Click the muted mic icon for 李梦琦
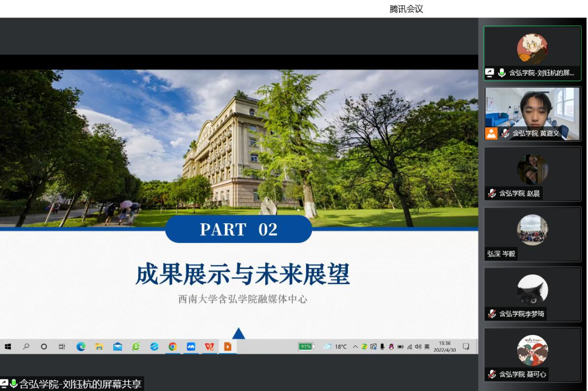 pos(492,314)
